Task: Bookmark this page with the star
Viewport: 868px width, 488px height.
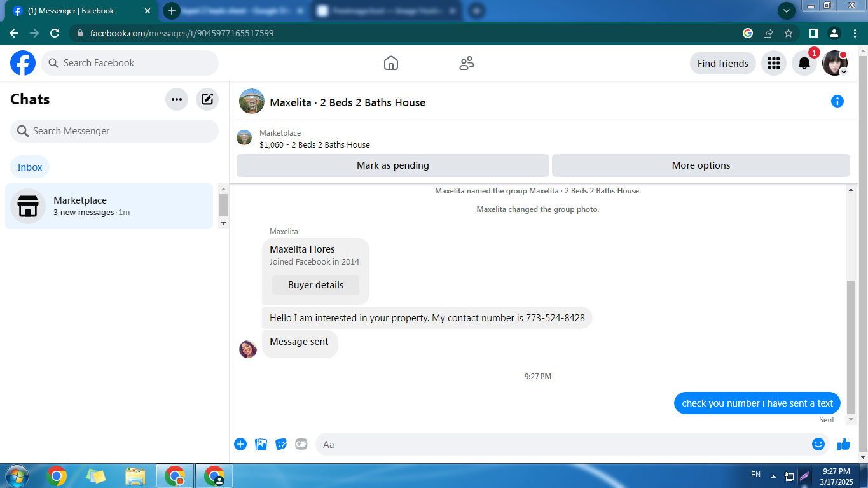Action: [x=789, y=33]
